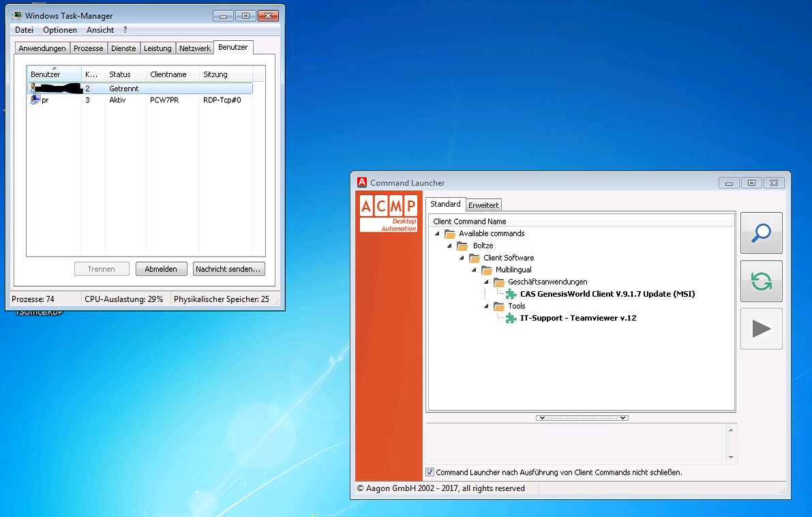Viewport: 812px width, 517px height.
Task: Sort the user list by Status column
Action: (x=120, y=74)
